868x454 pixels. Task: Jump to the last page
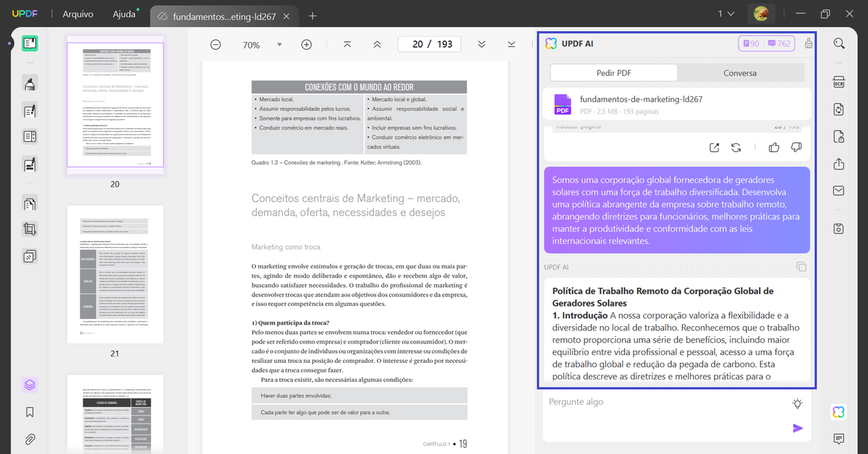511,45
